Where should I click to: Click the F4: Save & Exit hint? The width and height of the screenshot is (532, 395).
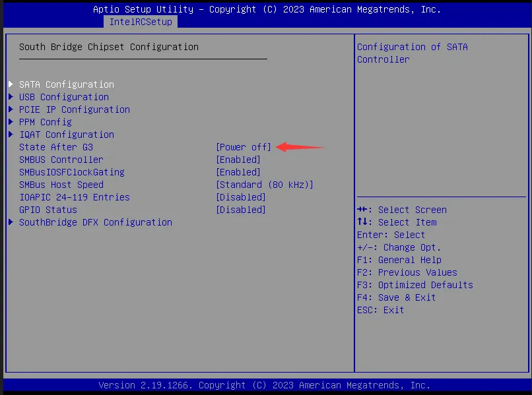coord(396,297)
